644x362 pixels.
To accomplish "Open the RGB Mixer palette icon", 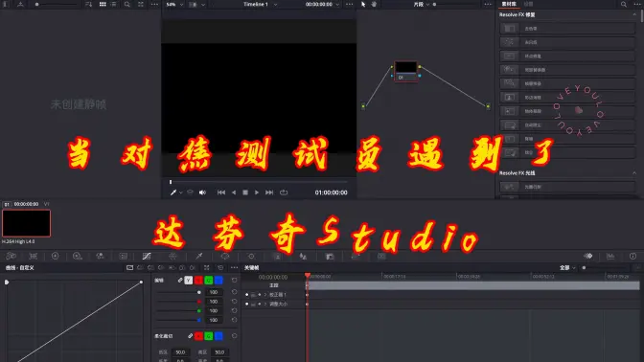I will 100,256.
